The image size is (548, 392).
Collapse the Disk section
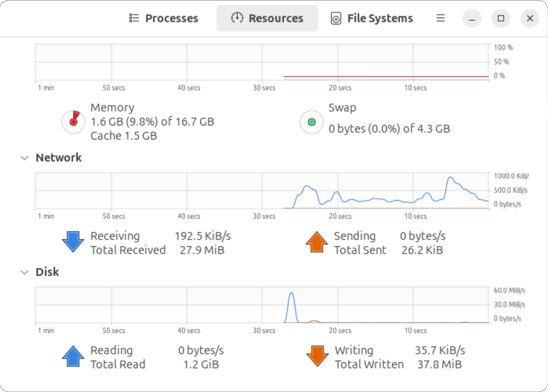coord(24,272)
